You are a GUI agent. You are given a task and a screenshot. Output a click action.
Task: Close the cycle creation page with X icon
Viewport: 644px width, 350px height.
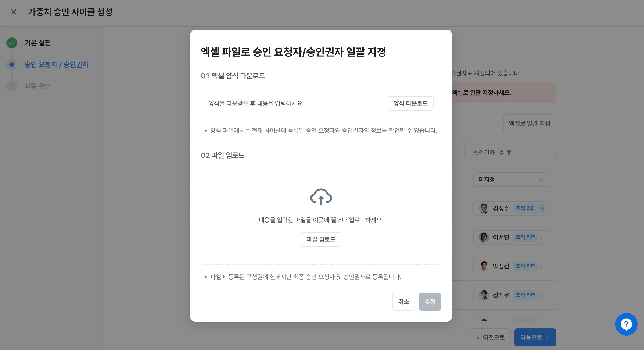14,12
